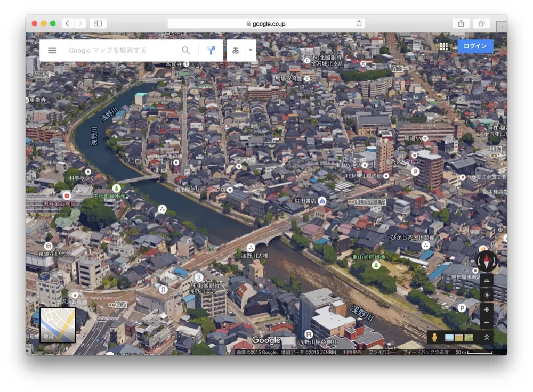This screenshot has width=533, height=392.
Task: Open the Google Maps side menu
Action: pyautogui.click(x=52, y=50)
